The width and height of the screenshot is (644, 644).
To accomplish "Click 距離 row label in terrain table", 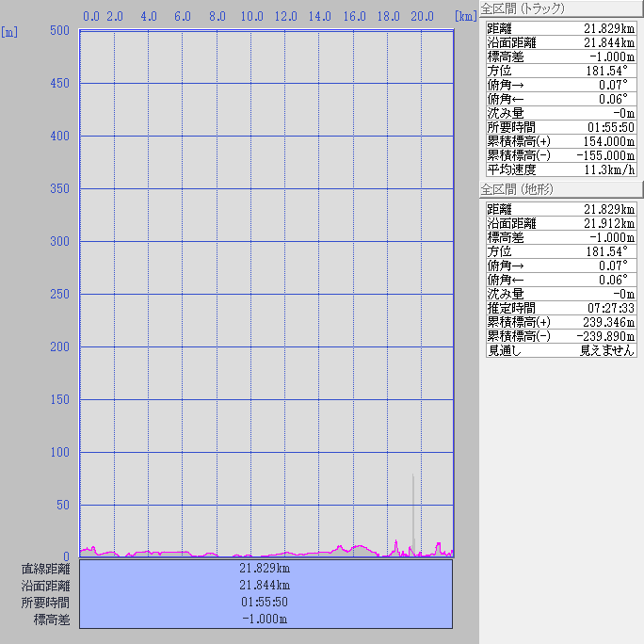I will (499, 209).
